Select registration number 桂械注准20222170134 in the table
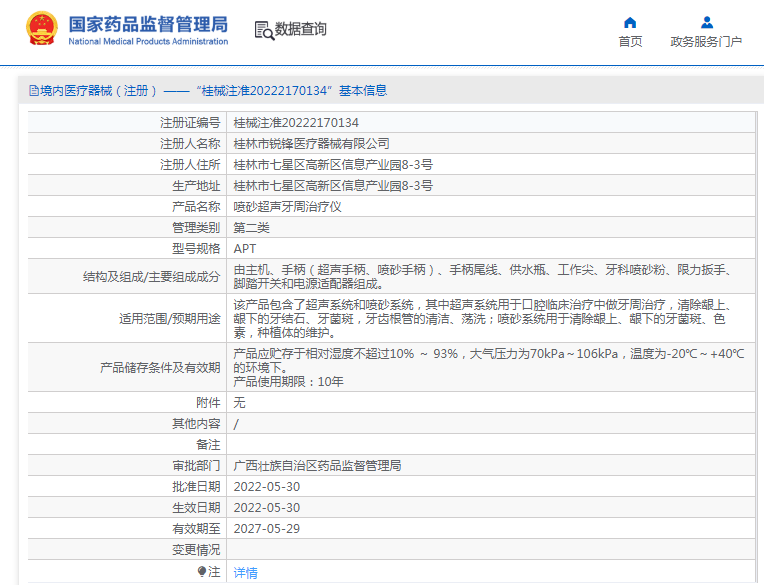The width and height of the screenshot is (764, 585). pos(296,123)
